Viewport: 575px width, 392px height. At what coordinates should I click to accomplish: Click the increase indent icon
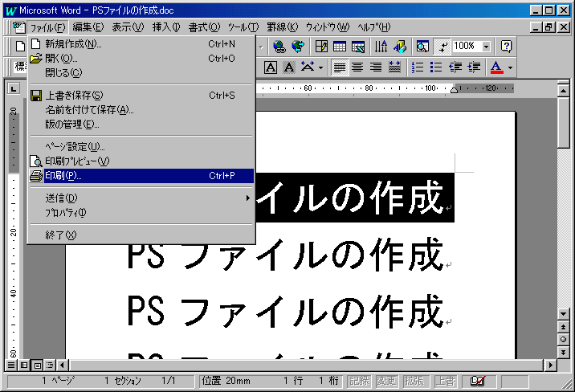pos(474,67)
